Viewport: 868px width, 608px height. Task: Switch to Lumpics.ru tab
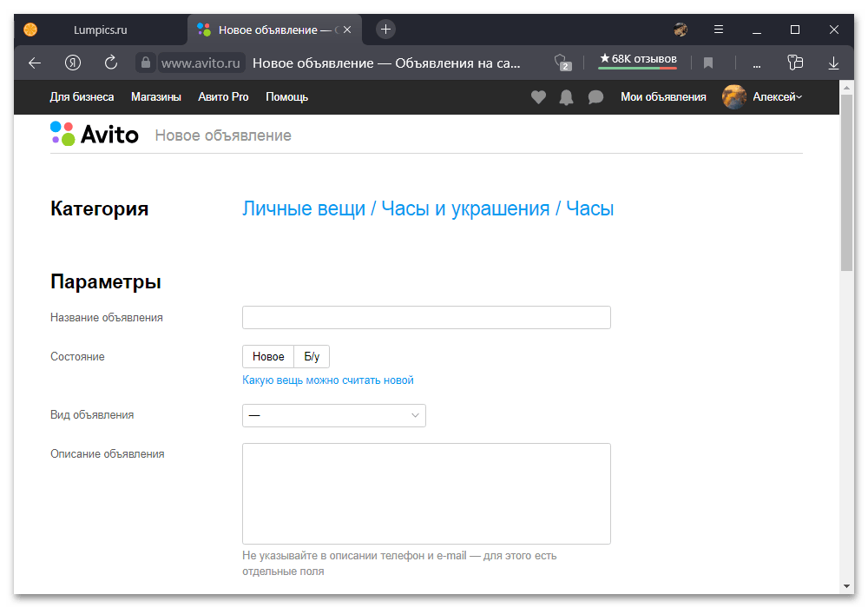pyautogui.click(x=100, y=30)
